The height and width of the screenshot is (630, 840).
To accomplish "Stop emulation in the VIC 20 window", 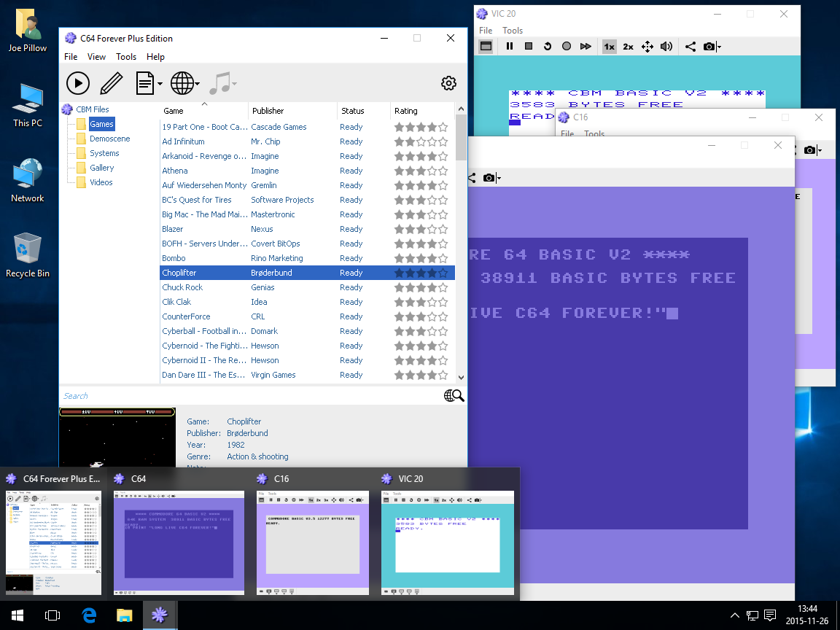I will tap(528, 47).
